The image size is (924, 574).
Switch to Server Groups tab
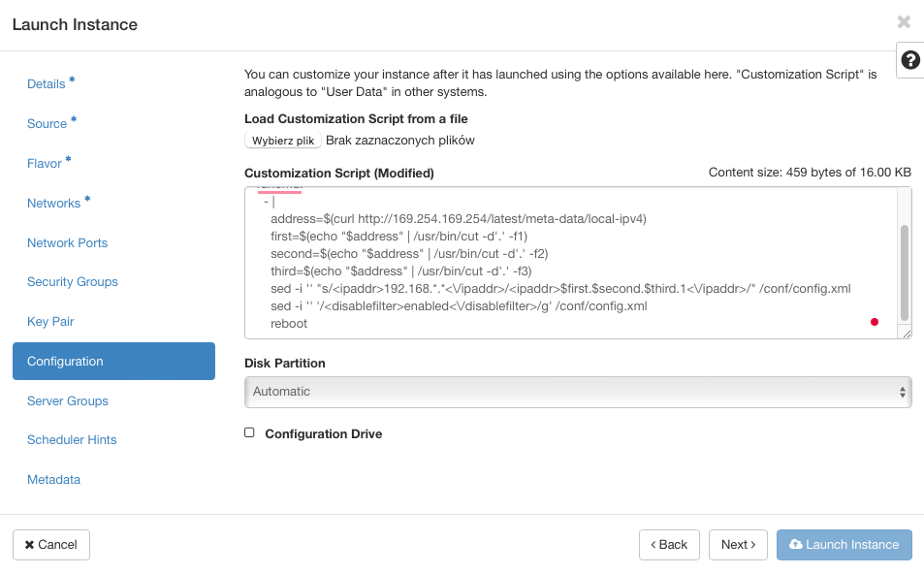[68, 401]
